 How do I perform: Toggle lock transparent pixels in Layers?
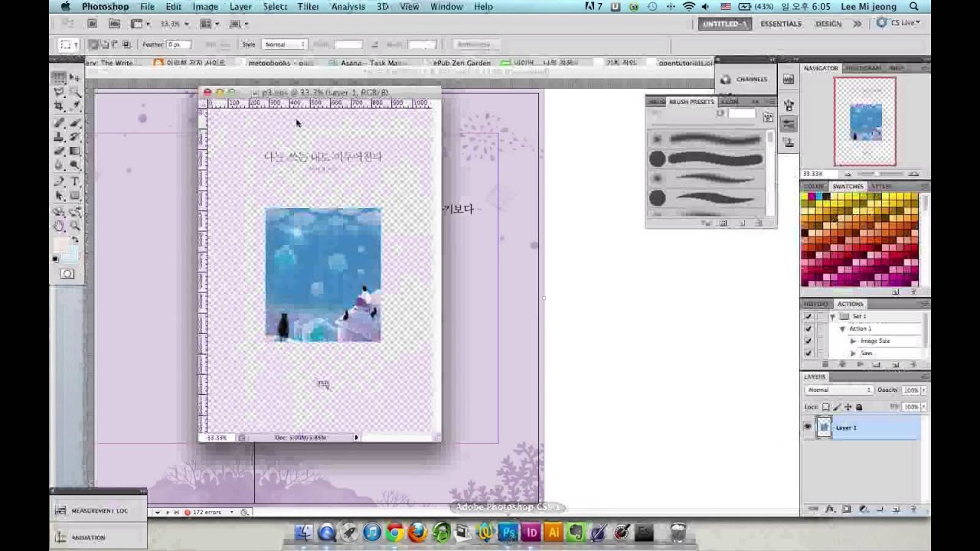825,407
